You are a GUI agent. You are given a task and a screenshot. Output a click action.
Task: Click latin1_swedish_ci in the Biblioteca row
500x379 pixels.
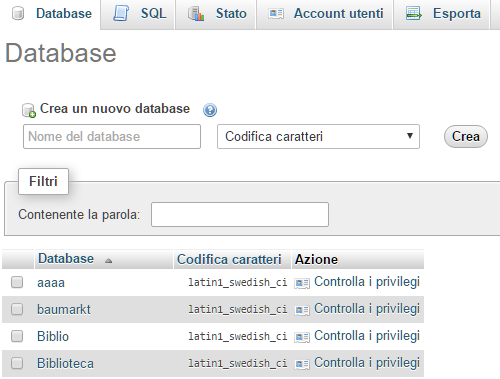point(238,363)
